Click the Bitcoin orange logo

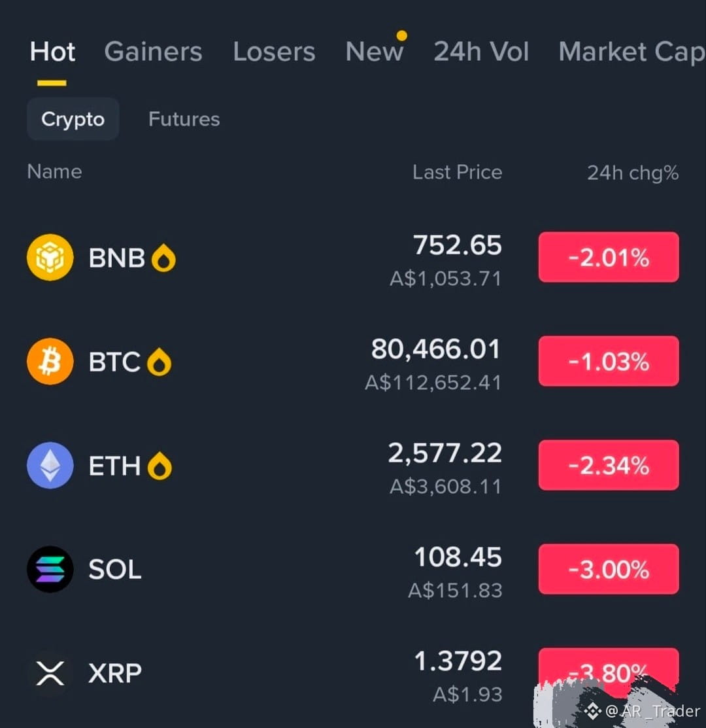coord(50,361)
